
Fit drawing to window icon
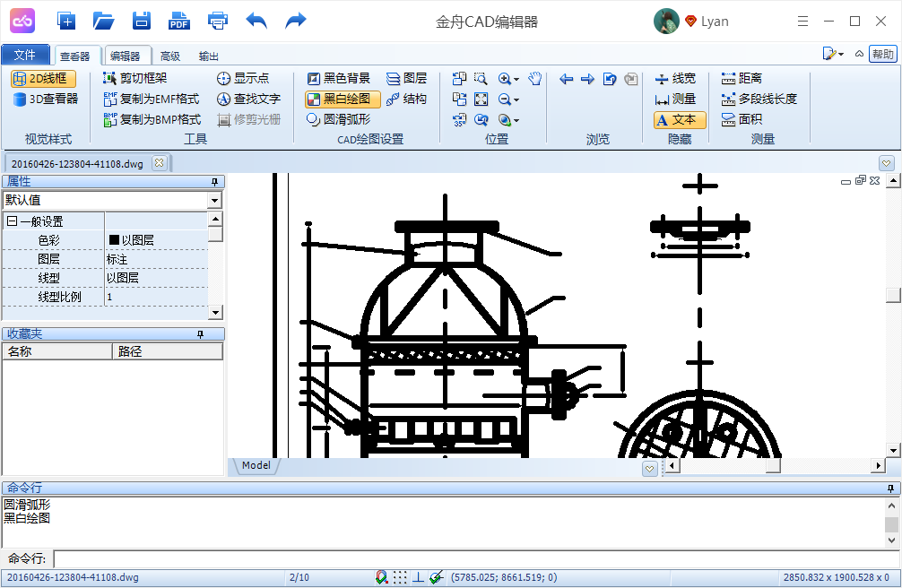(x=481, y=99)
